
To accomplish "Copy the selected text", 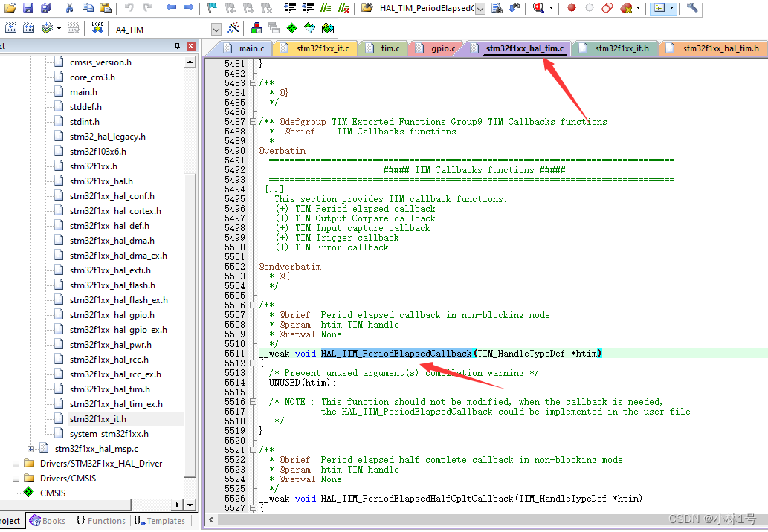I will click(x=88, y=8).
